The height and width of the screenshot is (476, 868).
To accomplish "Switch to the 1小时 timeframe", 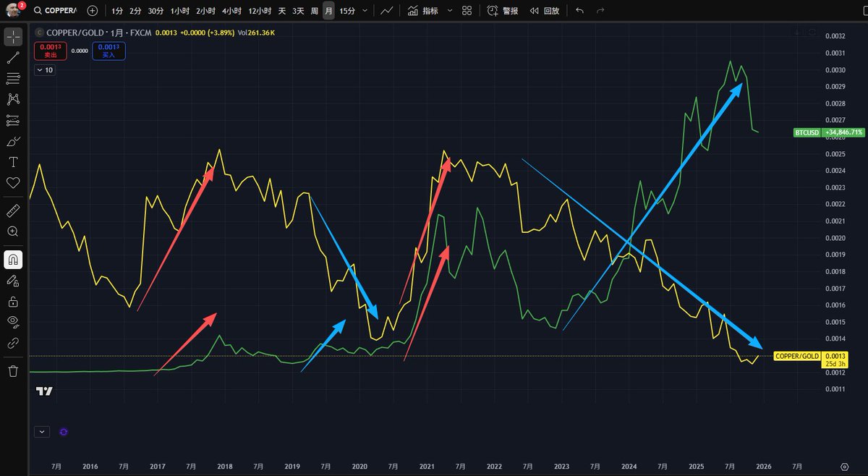I will point(180,11).
